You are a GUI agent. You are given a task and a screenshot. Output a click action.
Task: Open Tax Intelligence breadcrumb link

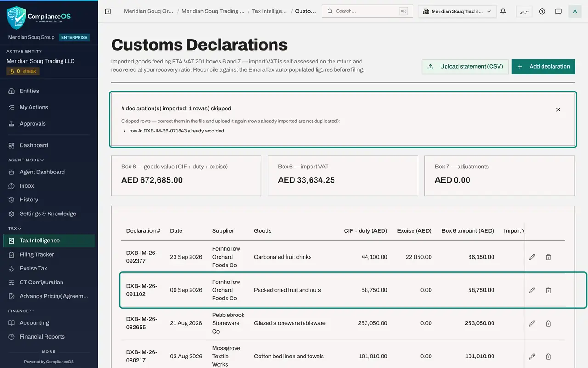coord(269,11)
